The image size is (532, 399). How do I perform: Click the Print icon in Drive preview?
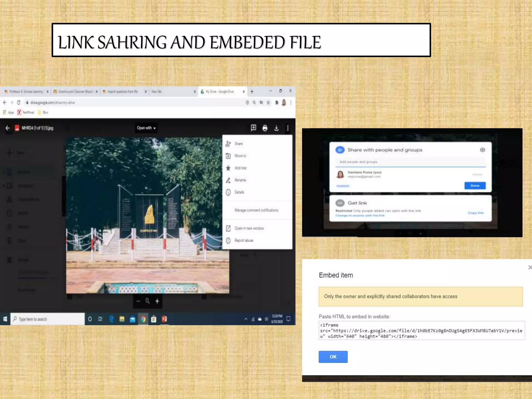265,128
